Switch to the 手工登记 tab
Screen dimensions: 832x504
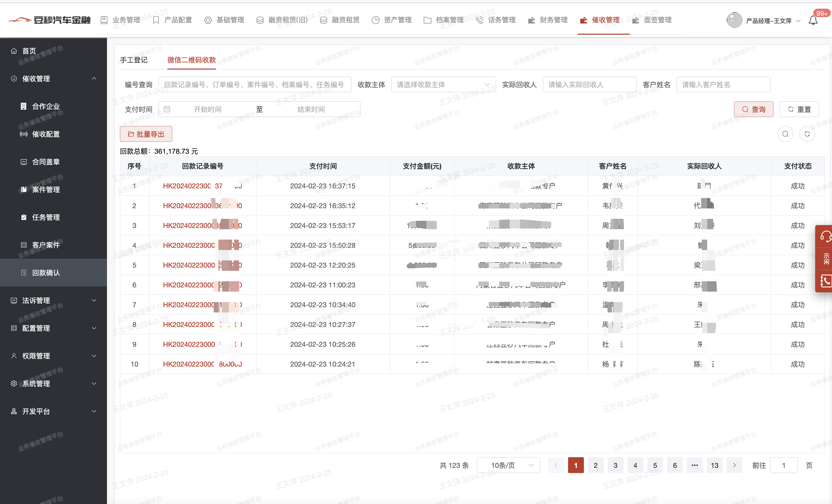134,60
